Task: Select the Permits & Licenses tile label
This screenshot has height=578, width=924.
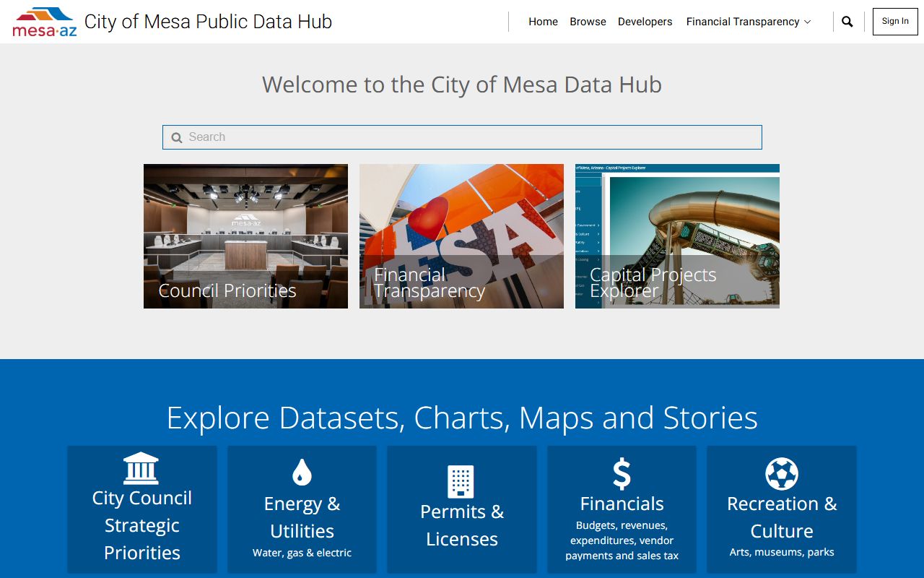Action: click(462, 525)
